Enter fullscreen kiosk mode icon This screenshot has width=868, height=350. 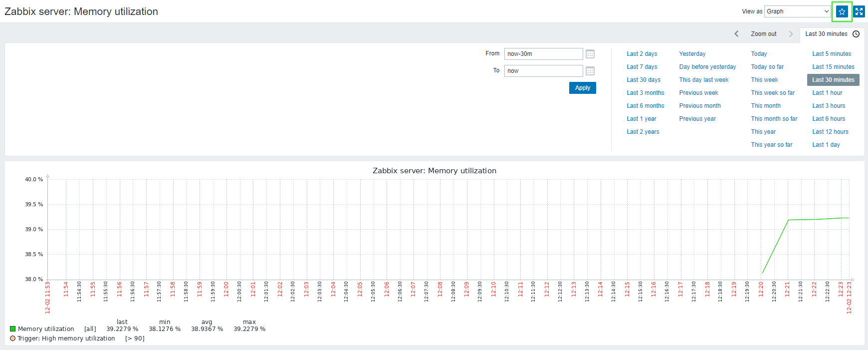[x=859, y=11]
